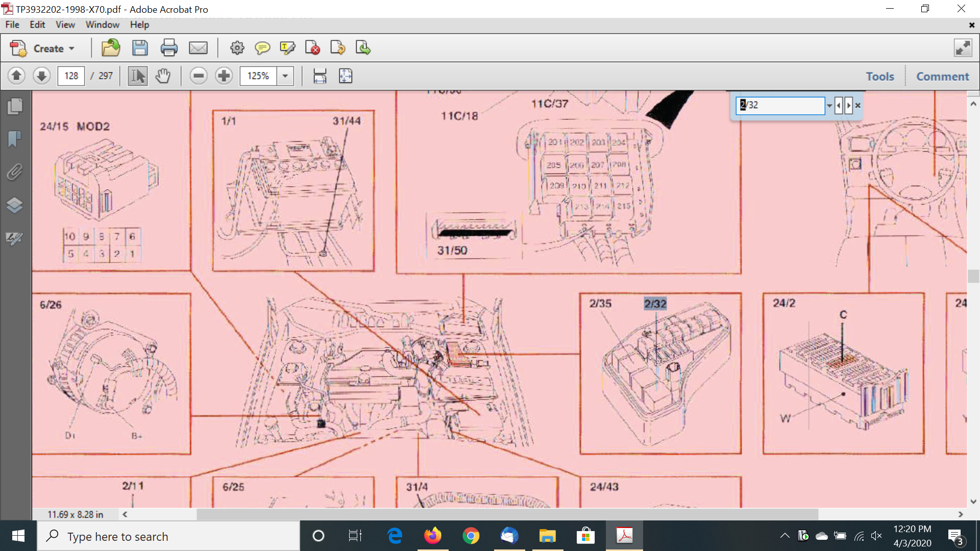Click the horizontal scrollbar thumb

click(x=507, y=514)
